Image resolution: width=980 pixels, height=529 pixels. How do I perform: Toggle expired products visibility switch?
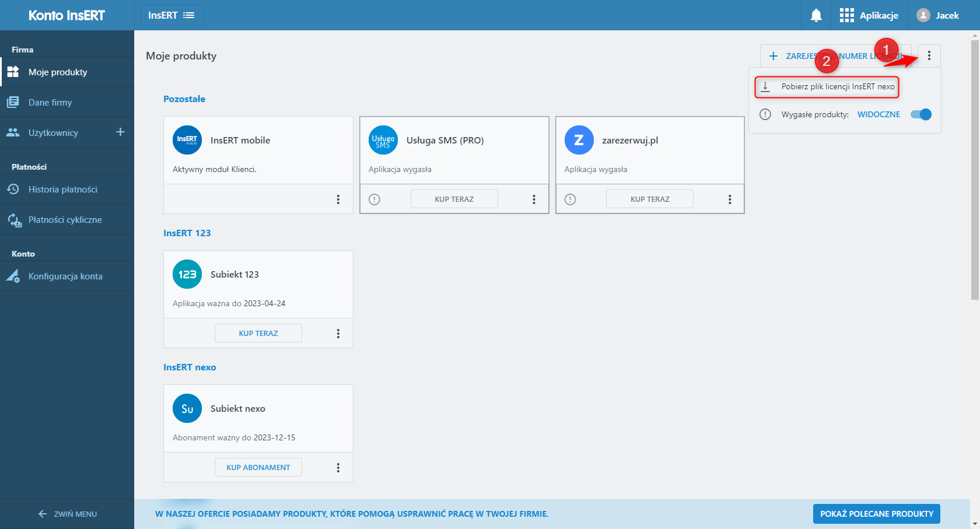click(921, 114)
